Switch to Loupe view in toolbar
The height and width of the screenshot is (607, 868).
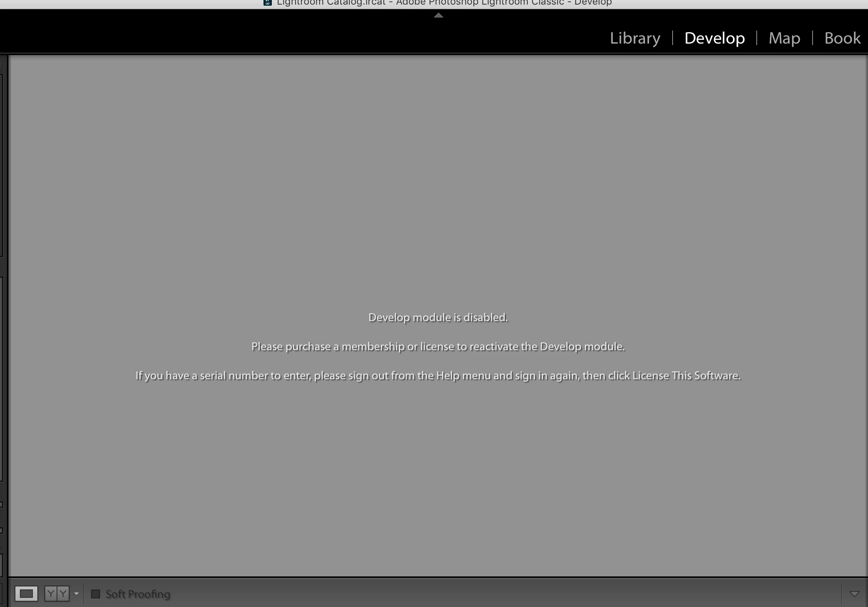click(26, 594)
